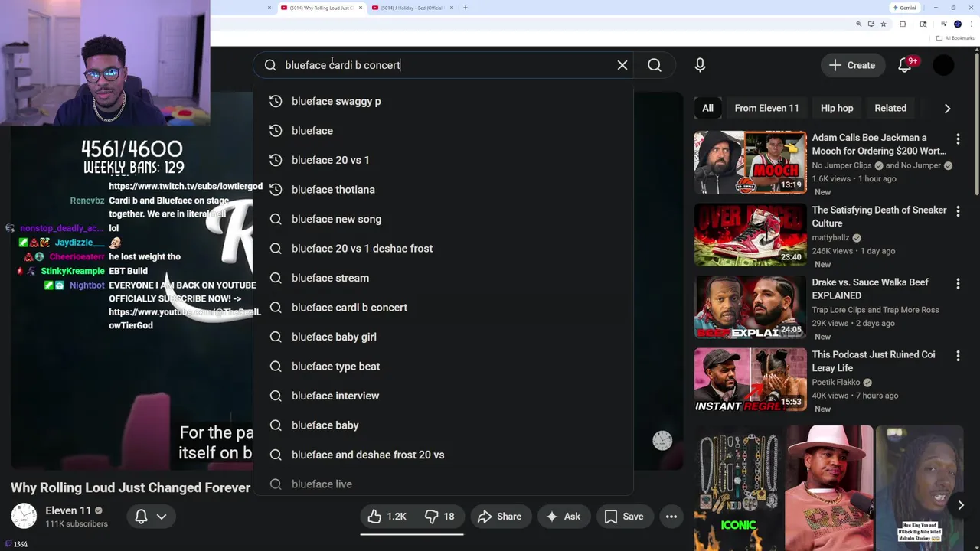Click the Share button
Image resolution: width=980 pixels, height=551 pixels.
499,517
